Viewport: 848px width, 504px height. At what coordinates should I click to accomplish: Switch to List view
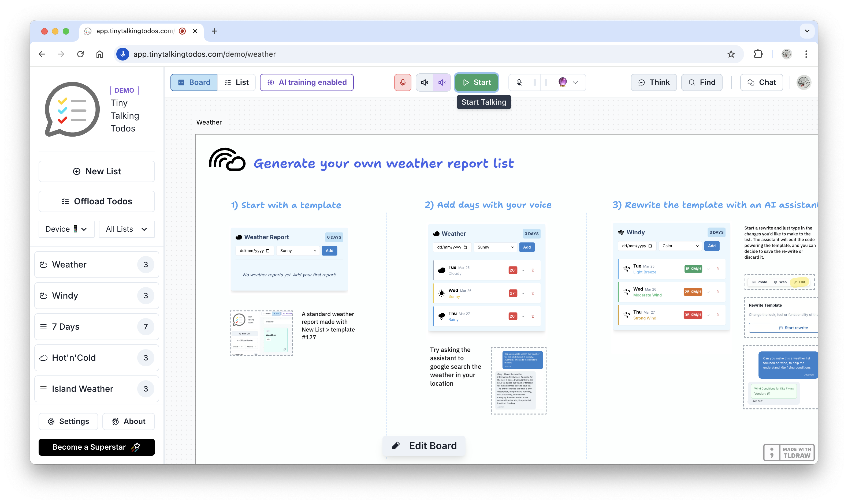click(x=237, y=82)
